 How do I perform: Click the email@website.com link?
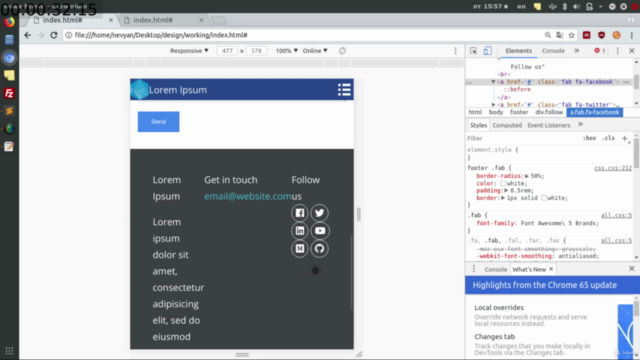pyautogui.click(x=248, y=196)
